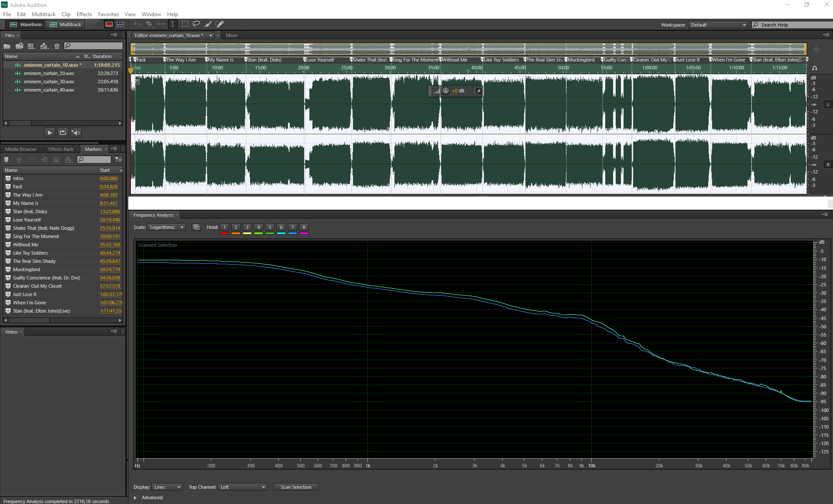Click the zoom navigator icon beside the overview
The height and width of the screenshot is (504, 833).
tap(816, 49)
